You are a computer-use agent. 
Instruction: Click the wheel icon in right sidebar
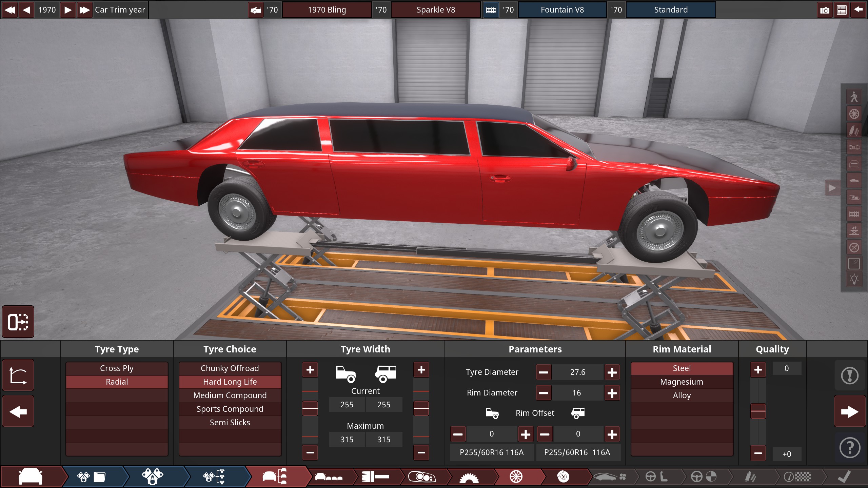click(x=854, y=114)
